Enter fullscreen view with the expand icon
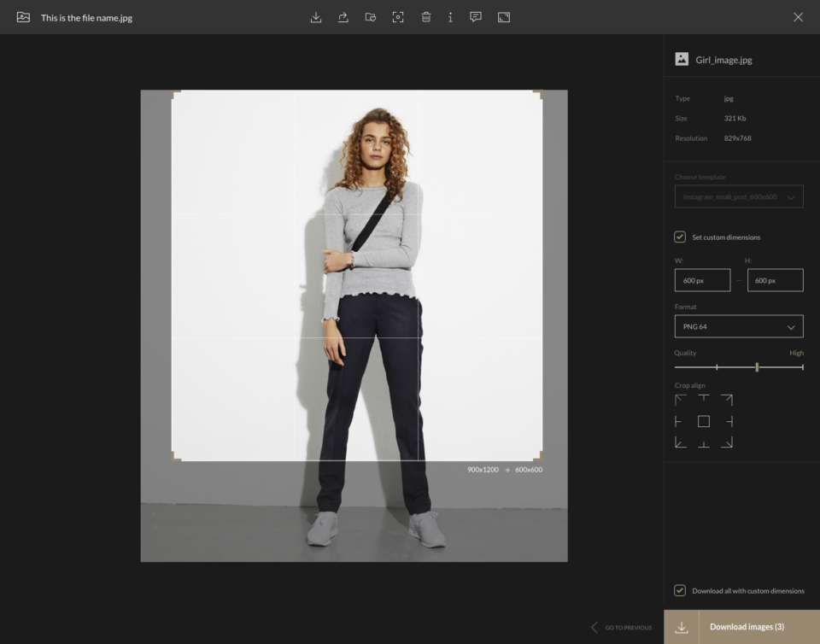Screen dimensions: 820x644 503,17
